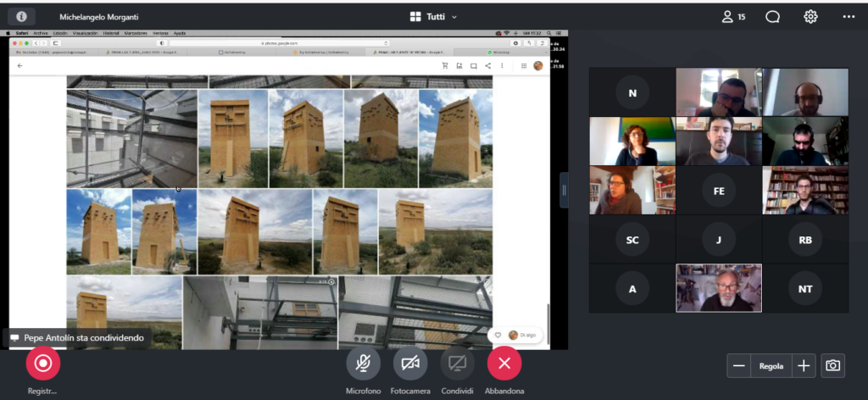This screenshot has width=868, height=400.
Task: Open the meeting info icon
Action: 21,17
